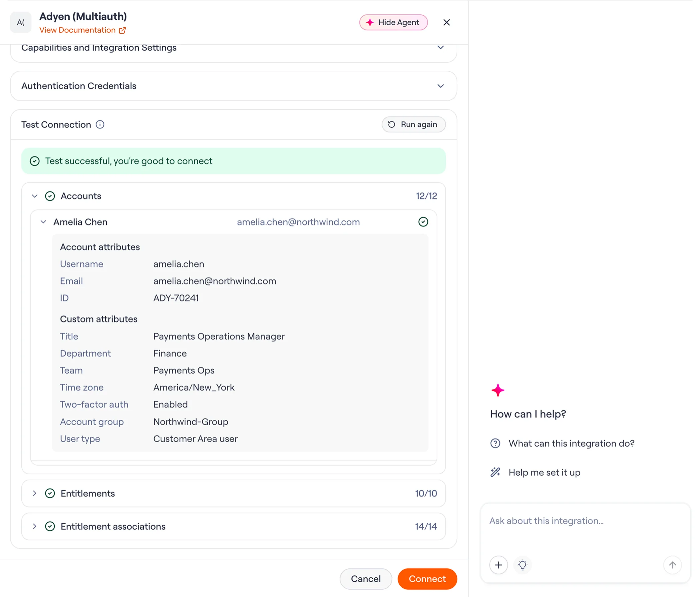Click the Email value in Account attributes
700x597 pixels.
[215, 281]
